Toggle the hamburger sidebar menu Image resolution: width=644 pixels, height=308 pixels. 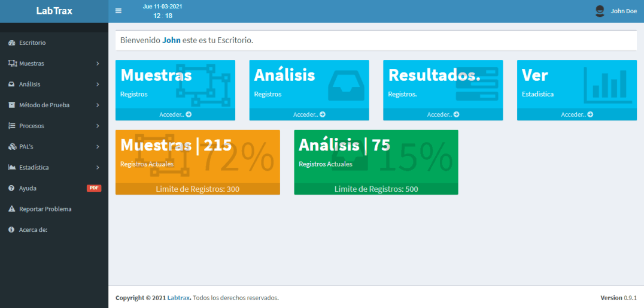[x=119, y=11]
